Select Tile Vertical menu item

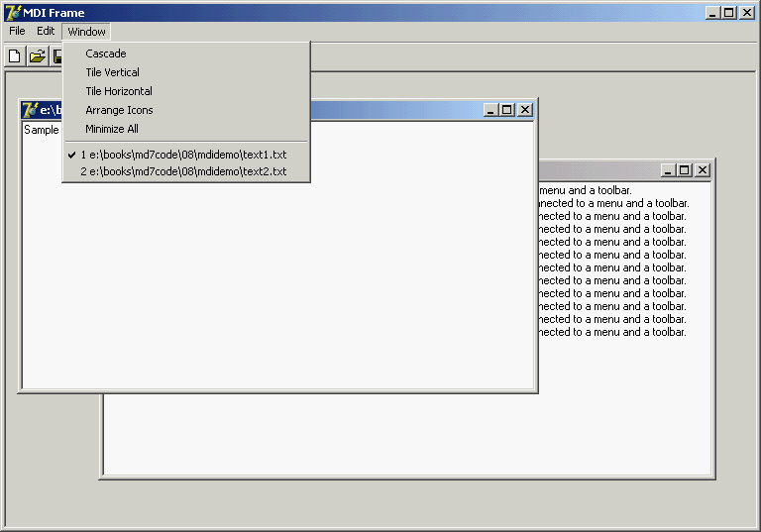coord(112,72)
